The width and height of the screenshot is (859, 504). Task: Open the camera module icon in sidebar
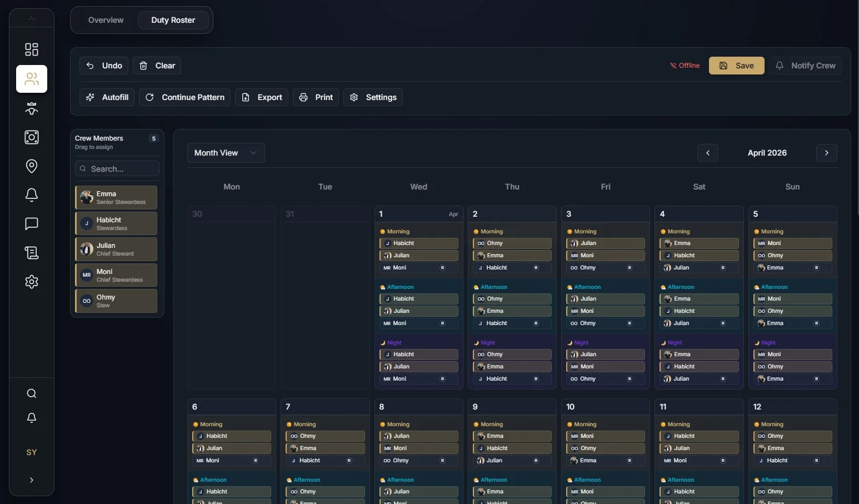pyautogui.click(x=31, y=137)
